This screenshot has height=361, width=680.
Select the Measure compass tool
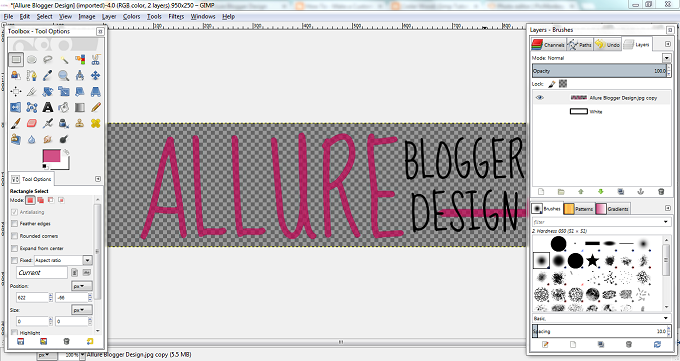click(x=80, y=75)
